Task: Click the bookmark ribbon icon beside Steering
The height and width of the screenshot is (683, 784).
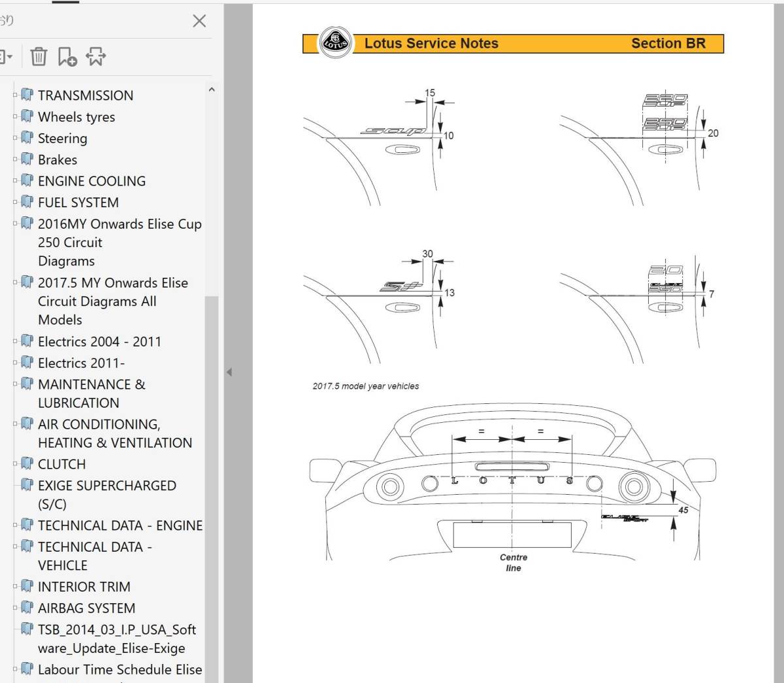Action: point(27,137)
